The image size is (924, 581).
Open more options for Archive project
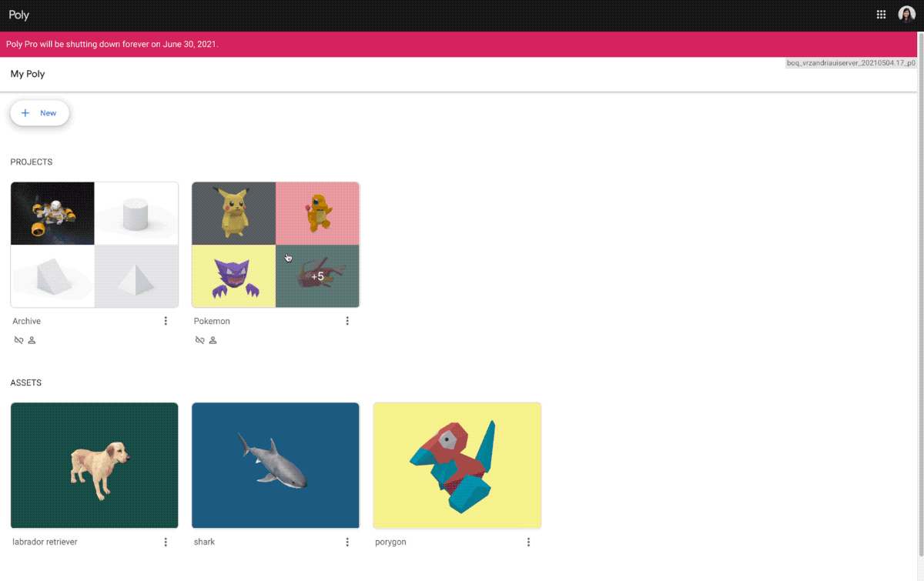pyautogui.click(x=166, y=321)
